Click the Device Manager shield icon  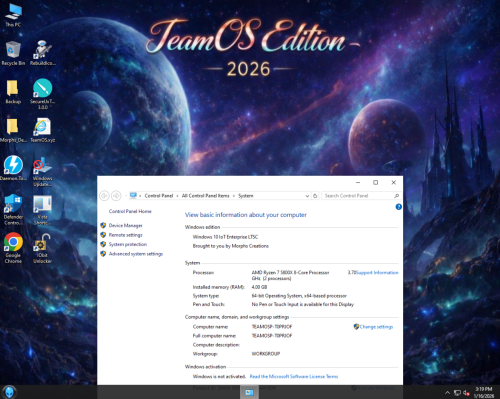[103, 225]
